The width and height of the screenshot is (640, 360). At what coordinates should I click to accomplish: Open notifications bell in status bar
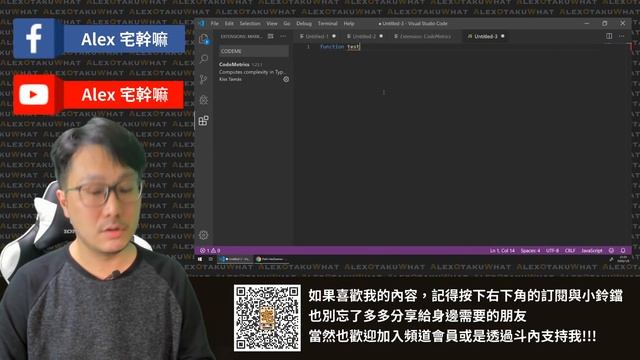click(623, 251)
